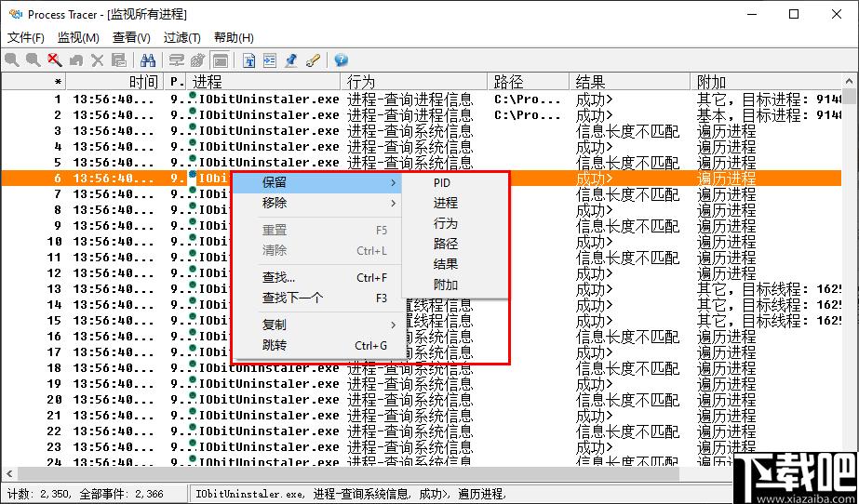859x504 pixels.
Task: Click the green process icon in row 20
Action: (x=193, y=397)
